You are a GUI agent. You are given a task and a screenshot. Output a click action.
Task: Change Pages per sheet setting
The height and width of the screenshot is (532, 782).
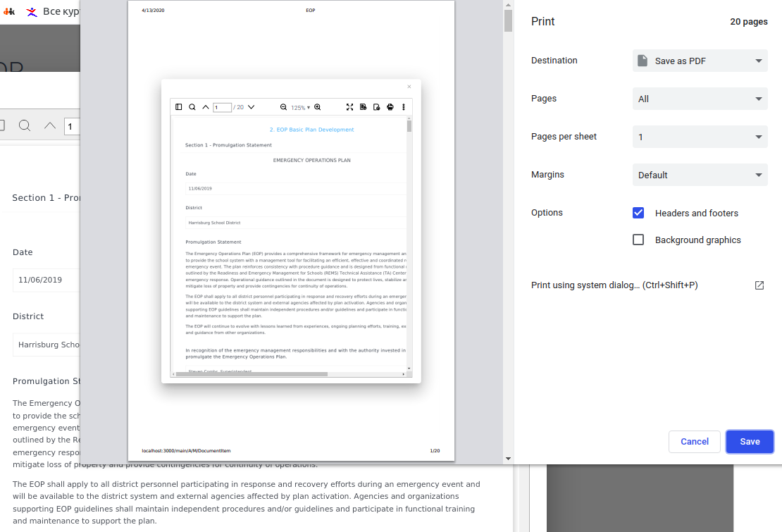click(x=700, y=137)
